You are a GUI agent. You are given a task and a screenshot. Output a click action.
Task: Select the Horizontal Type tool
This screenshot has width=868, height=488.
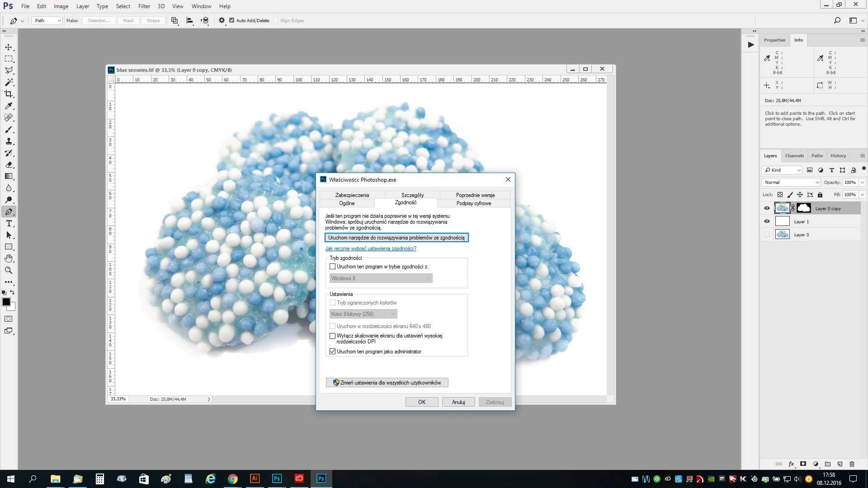point(9,223)
